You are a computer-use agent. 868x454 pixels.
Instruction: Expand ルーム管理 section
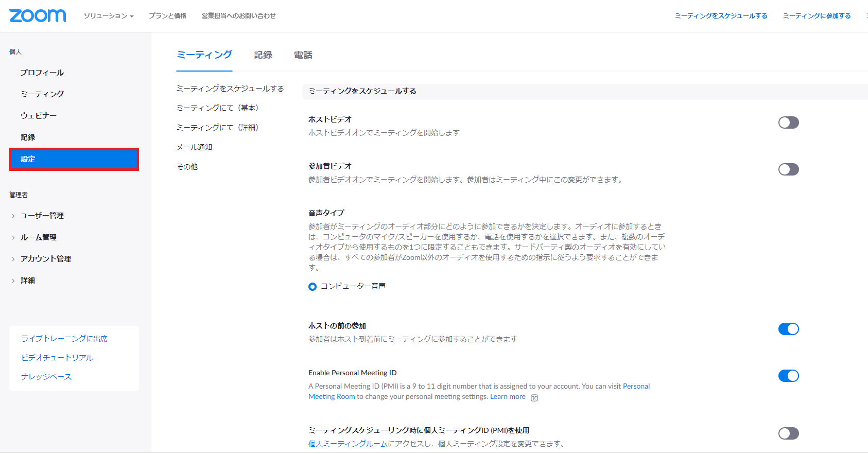[x=38, y=237]
